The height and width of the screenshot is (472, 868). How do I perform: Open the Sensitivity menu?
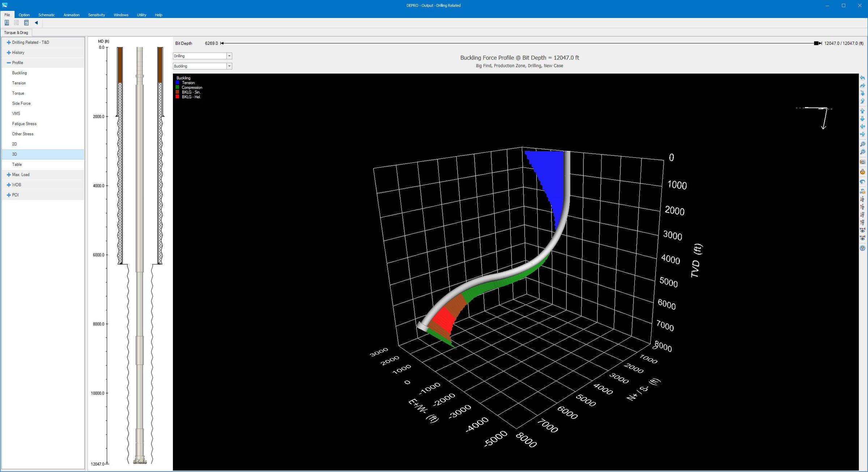tap(97, 15)
